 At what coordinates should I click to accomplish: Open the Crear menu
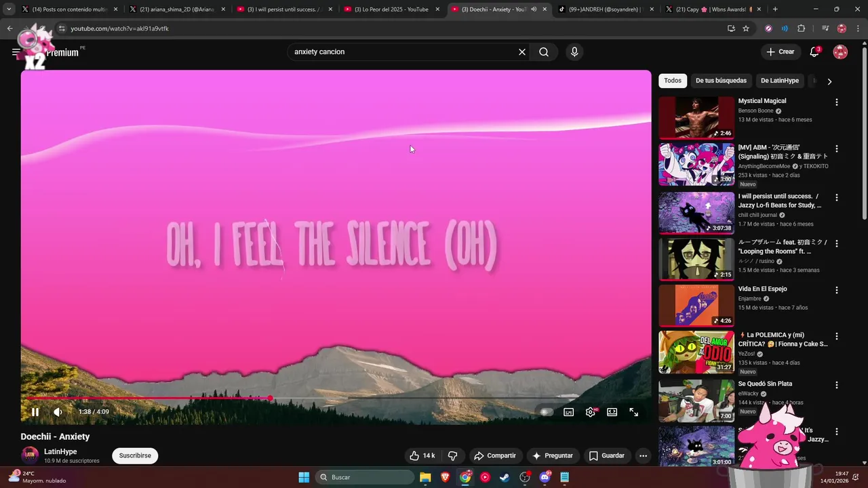[780, 52]
